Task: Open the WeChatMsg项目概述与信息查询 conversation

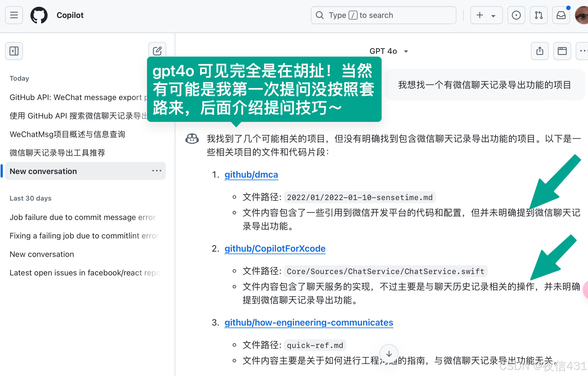Action: (67, 134)
